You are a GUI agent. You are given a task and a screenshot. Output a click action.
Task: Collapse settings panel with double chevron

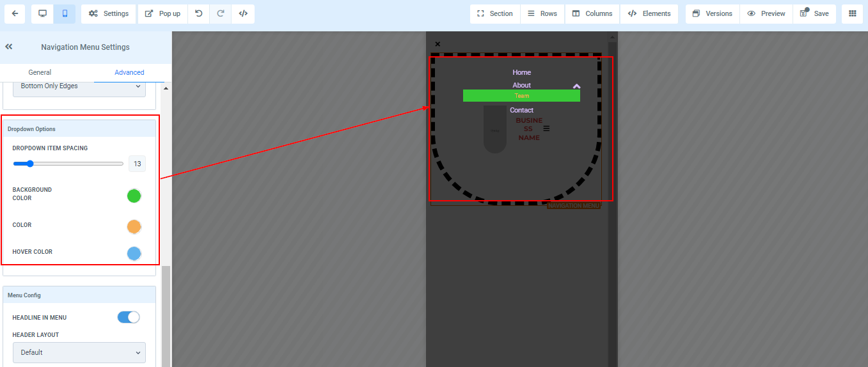9,47
